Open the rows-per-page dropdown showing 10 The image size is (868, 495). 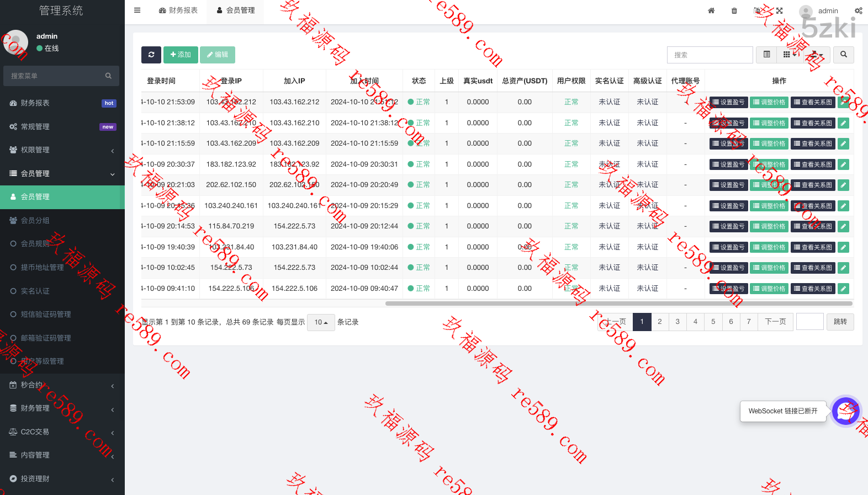[321, 322]
